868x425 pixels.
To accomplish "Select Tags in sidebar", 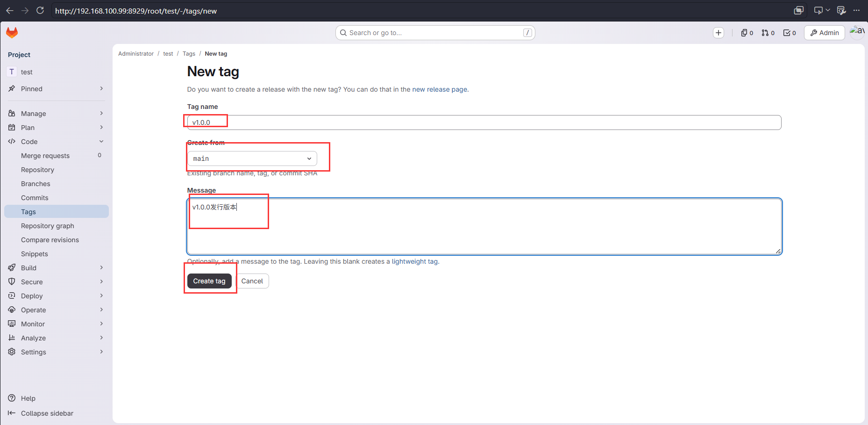I will (x=56, y=212).
